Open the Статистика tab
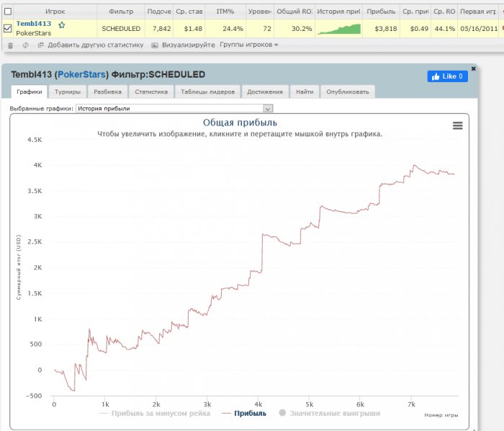 click(x=151, y=92)
